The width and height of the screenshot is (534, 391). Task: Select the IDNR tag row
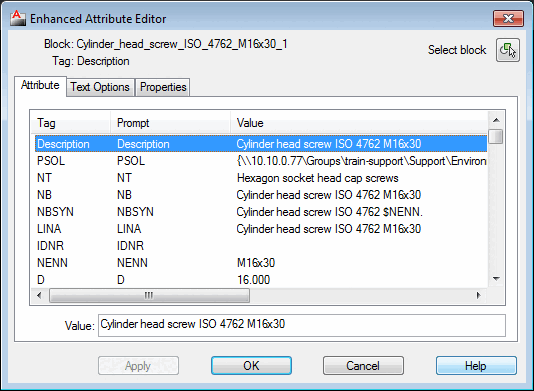click(x=261, y=246)
